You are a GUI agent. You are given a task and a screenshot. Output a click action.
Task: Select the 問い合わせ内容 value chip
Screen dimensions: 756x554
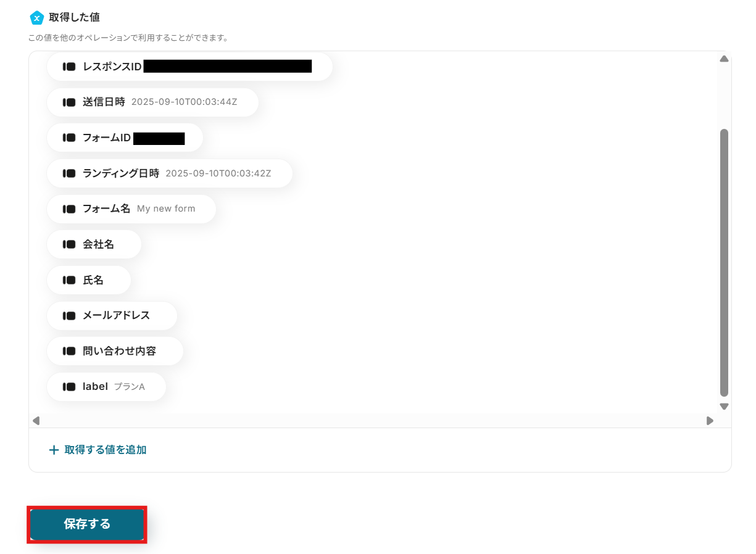point(115,351)
